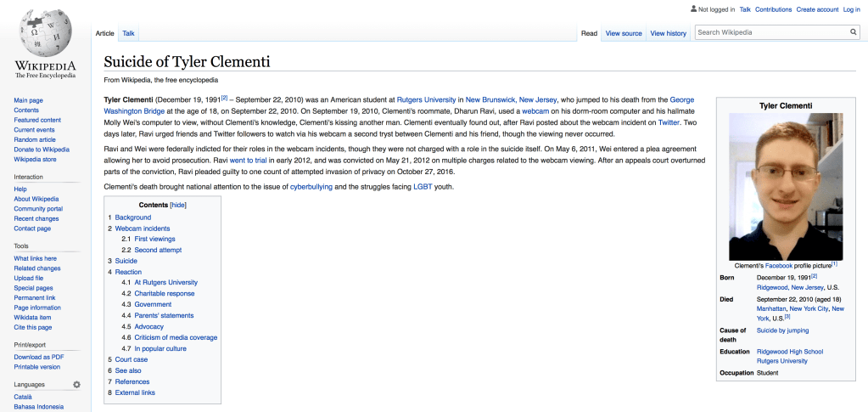Open the cyberbullying article link

click(311, 187)
